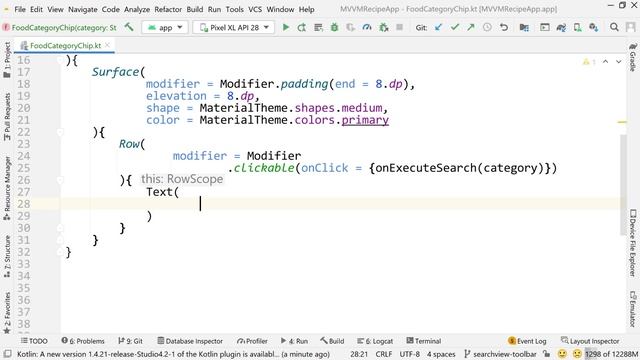The image size is (640, 360).
Task: Open the app run configuration dropdown
Action: point(165,27)
